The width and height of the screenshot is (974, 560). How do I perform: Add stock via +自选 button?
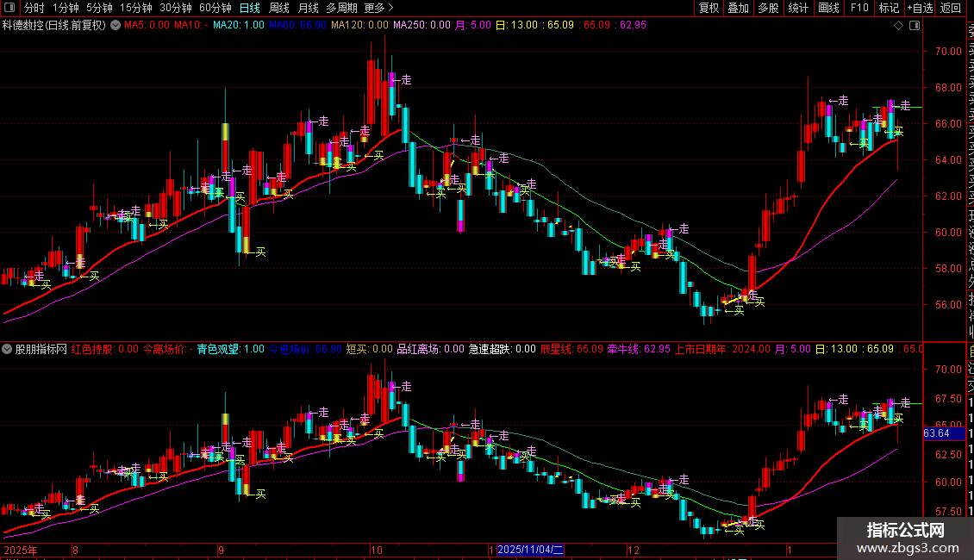tap(920, 8)
